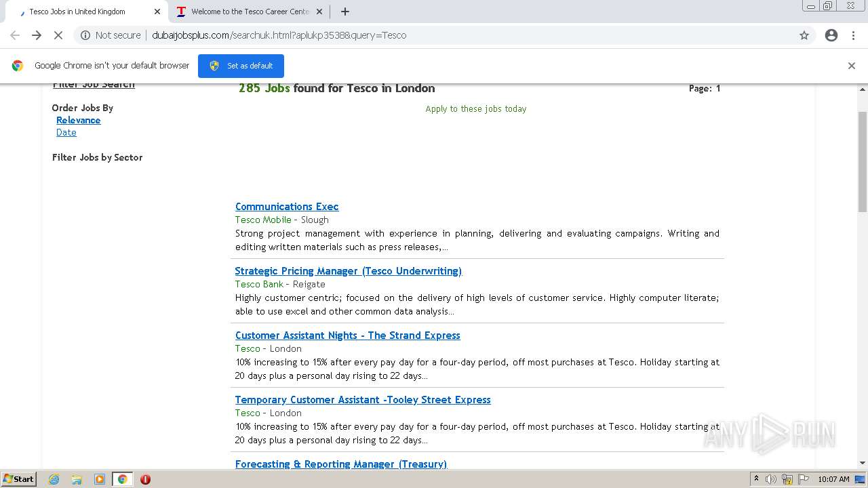The height and width of the screenshot is (488, 868).
Task: Click the Tesco Bank company name
Action: click(259, 284)
